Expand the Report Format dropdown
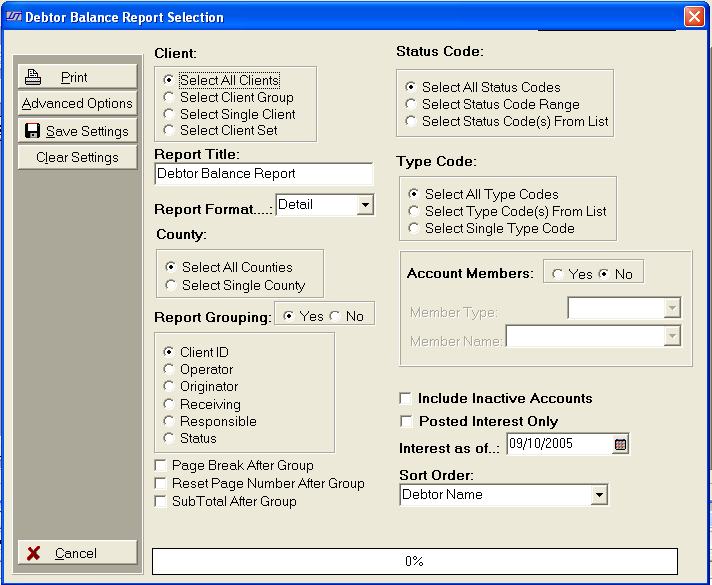 tap(364, 205)
